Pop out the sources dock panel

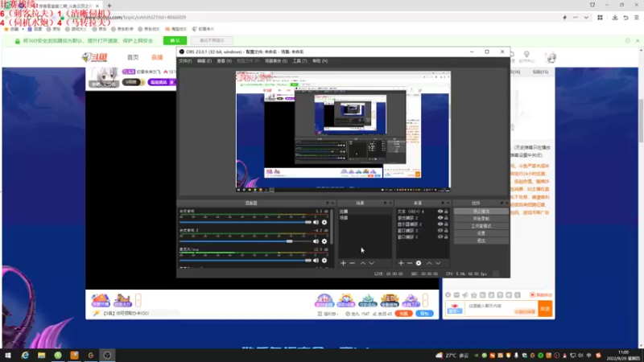point(442,204)
